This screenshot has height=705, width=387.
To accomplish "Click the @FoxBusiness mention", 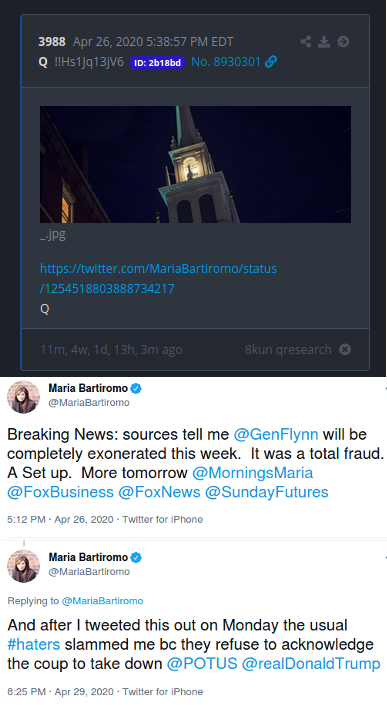I will (x=60, y=492).
